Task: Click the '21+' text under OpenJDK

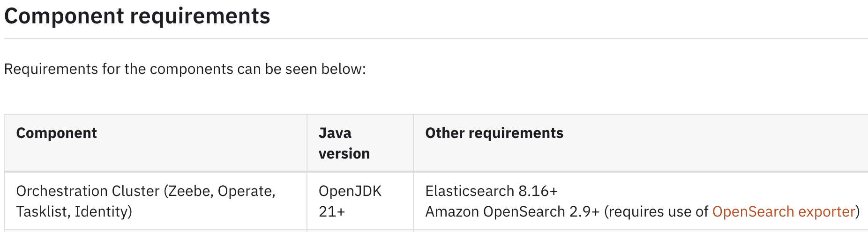Action: [332, 211]
